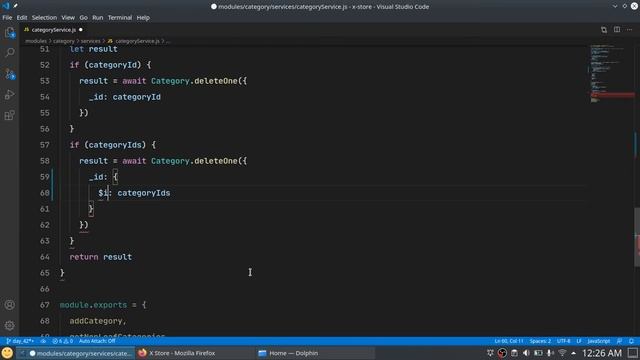Change the Spaces: 2 indentation setting
Viewport: 640px width, 360px height.
pyautogui.click(x=540, y=341)
